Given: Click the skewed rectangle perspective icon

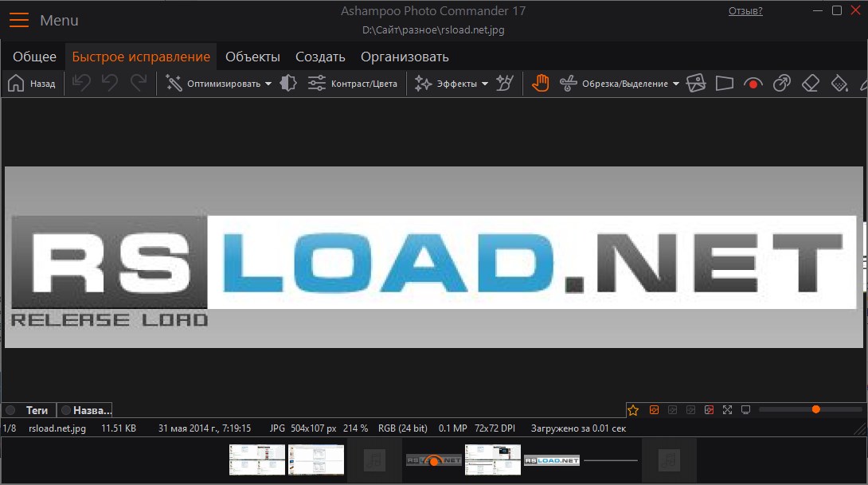Looking at the screenshot, I should (x=724, y=84).
